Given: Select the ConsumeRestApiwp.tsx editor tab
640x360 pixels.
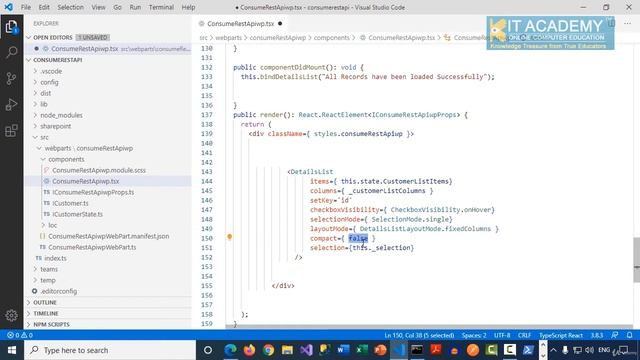Looking at the screenshot, I should coord(240,24).
